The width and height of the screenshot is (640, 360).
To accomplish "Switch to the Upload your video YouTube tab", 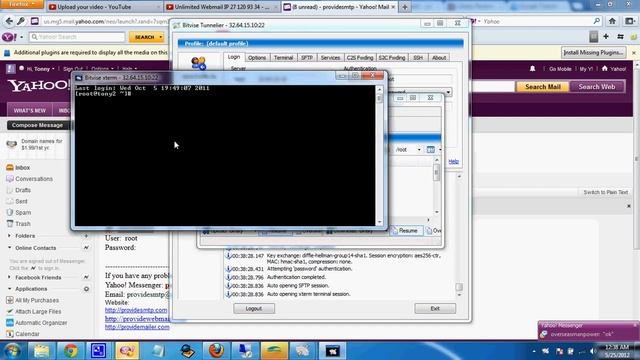I will tap(103, 7).
